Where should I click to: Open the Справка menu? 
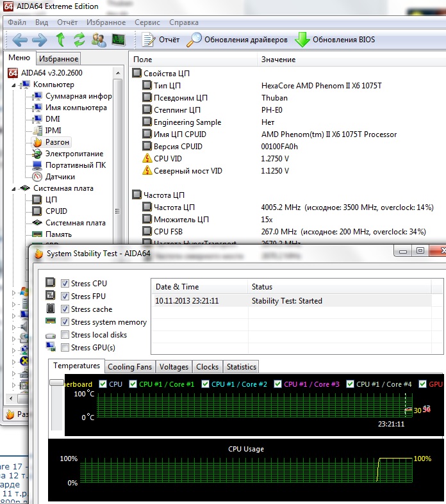coord(184,22)
